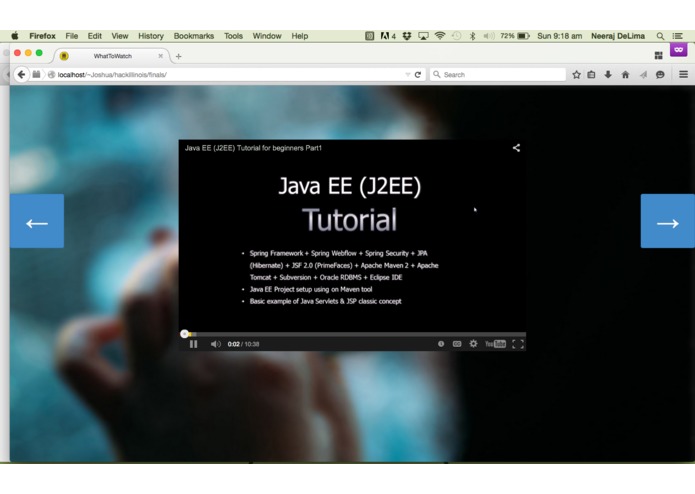Open the Firefox hamburger menu
The image size is (695, 494).
(x=683, y=74)
